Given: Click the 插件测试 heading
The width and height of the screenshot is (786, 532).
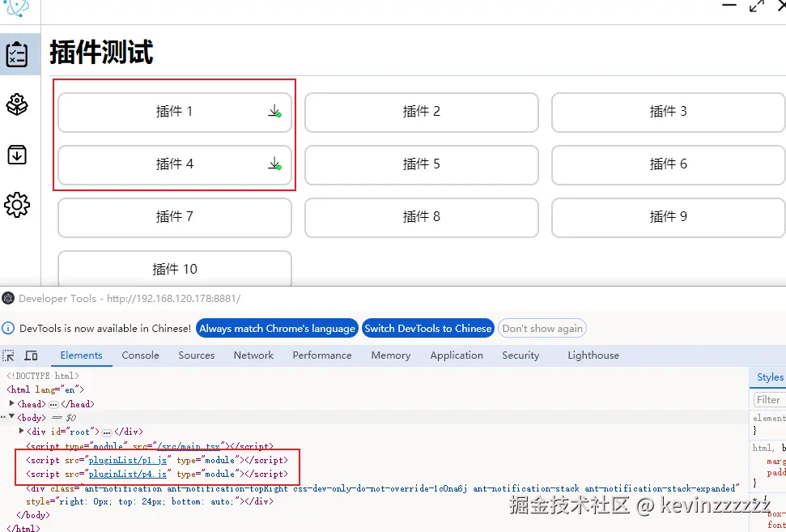Looking at the screenshot, I should click(x=101, y=52).
